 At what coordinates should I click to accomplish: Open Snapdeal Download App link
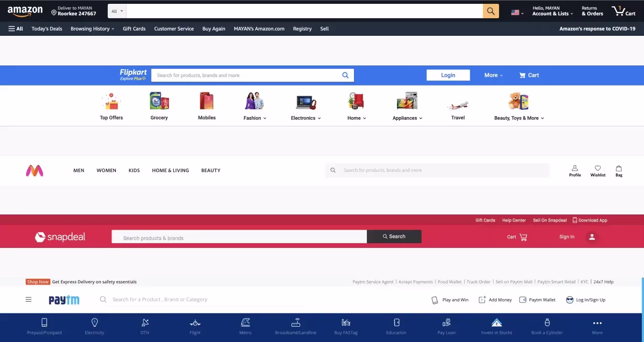590,220
